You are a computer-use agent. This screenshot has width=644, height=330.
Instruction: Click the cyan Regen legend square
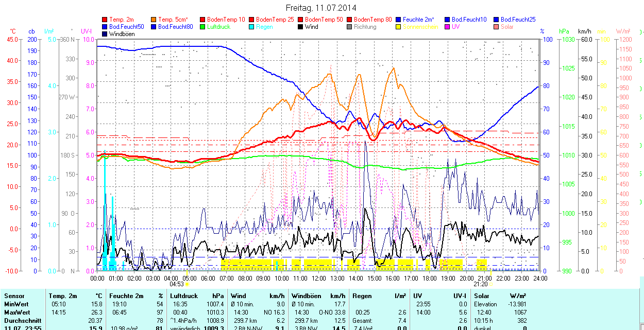click(x=252, y=27)
